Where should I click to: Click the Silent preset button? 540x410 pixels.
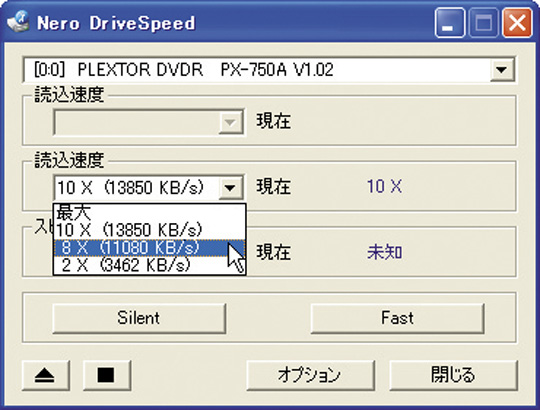coord(139,318)
